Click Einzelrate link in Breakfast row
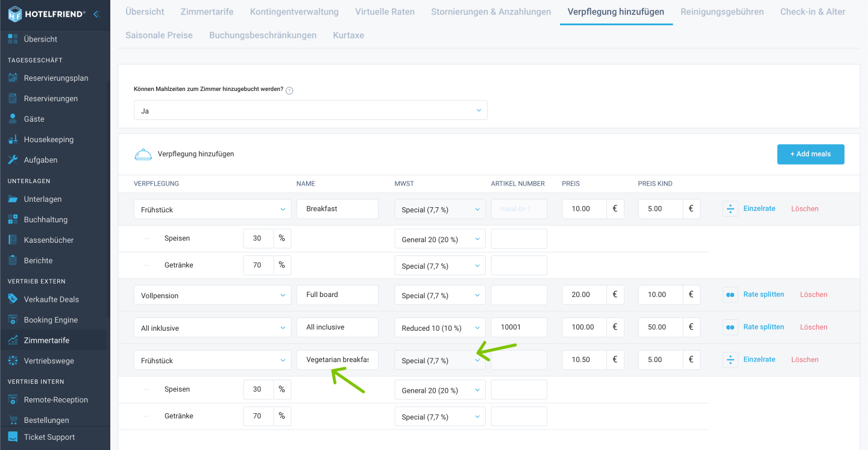The width and height of the screenshot is (868, 450). [x=759, y=208]
